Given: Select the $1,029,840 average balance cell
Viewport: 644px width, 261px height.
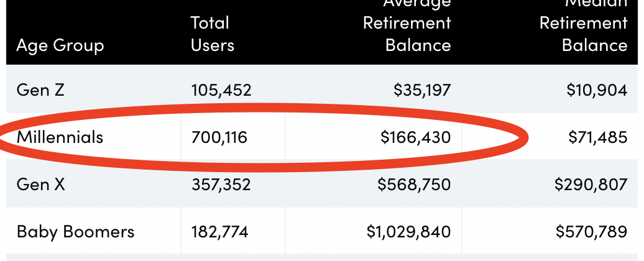Looking at the screenshot, I should tap(408, 232).
